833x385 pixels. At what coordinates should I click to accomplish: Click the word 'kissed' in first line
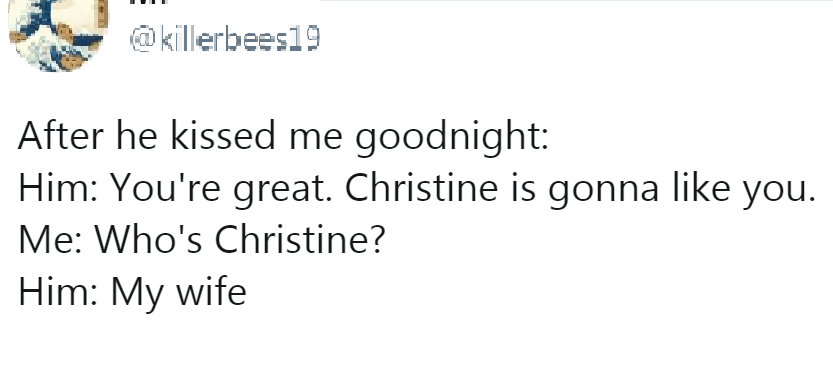(x=223, y=135)
